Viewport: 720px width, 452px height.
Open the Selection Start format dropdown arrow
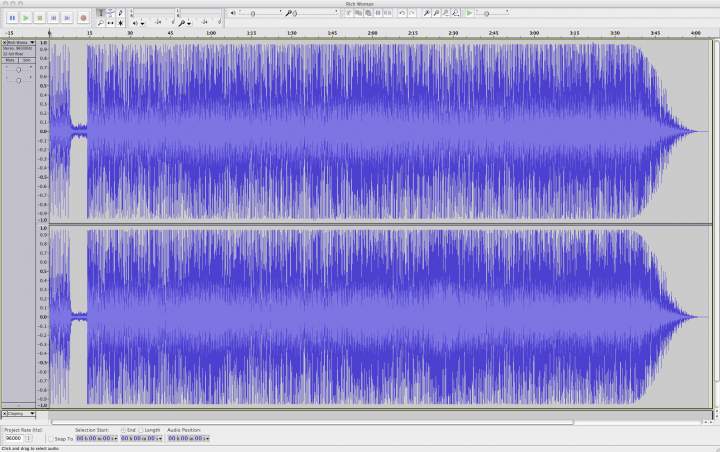pos(115,439)
